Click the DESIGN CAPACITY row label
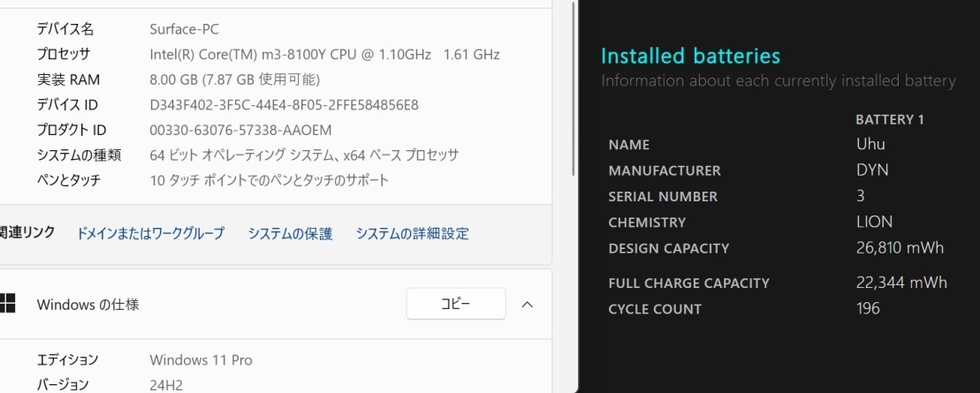 pyautogui.click(x=669, y=249)
